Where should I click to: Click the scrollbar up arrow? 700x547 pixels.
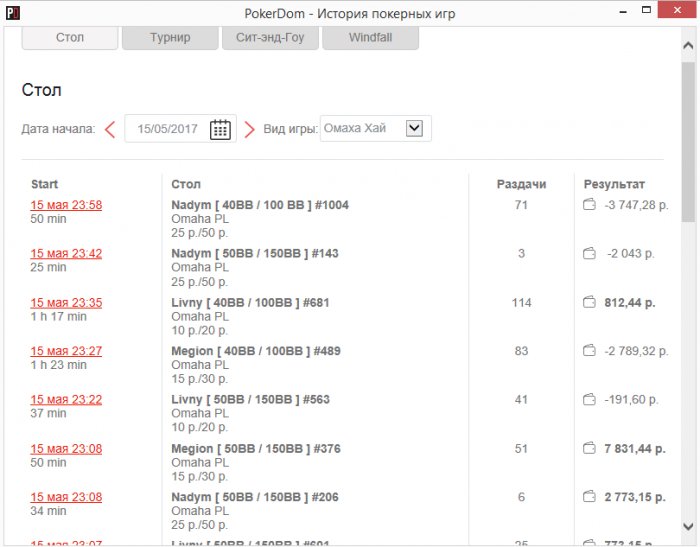pyautogui.click(x=688, y=45)
